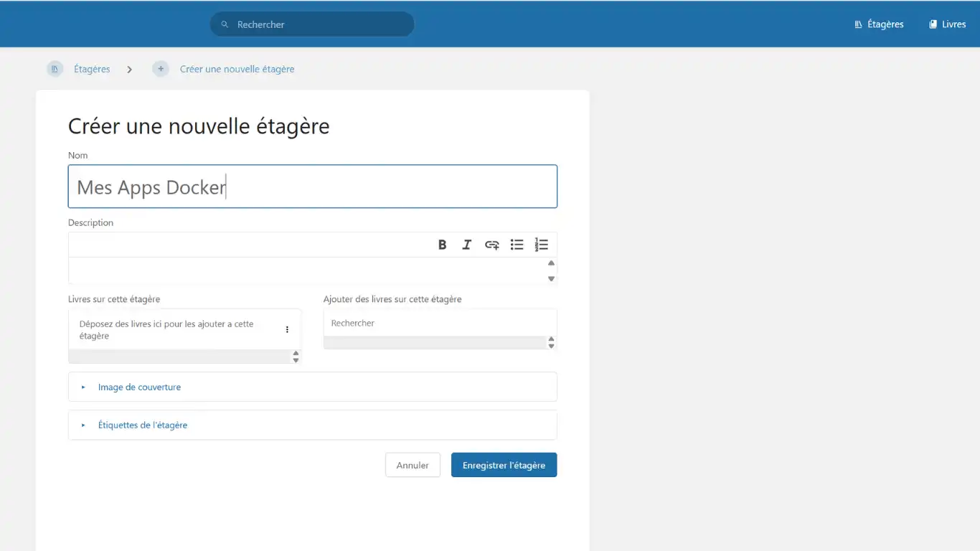Viewport: 980px width, 551px height.
Task: Apply a bulleted list in the description
Action: 517,245
